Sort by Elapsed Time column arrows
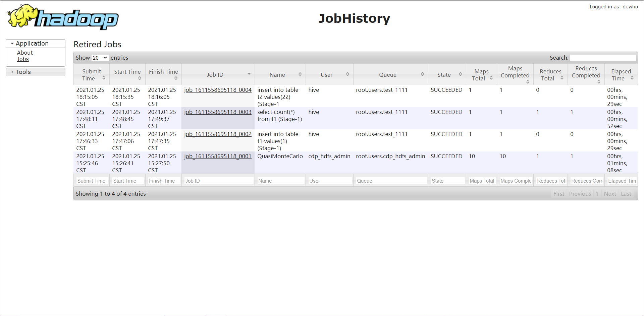The height and width of the screenshot is (316, 644). [x=632, y=78]
